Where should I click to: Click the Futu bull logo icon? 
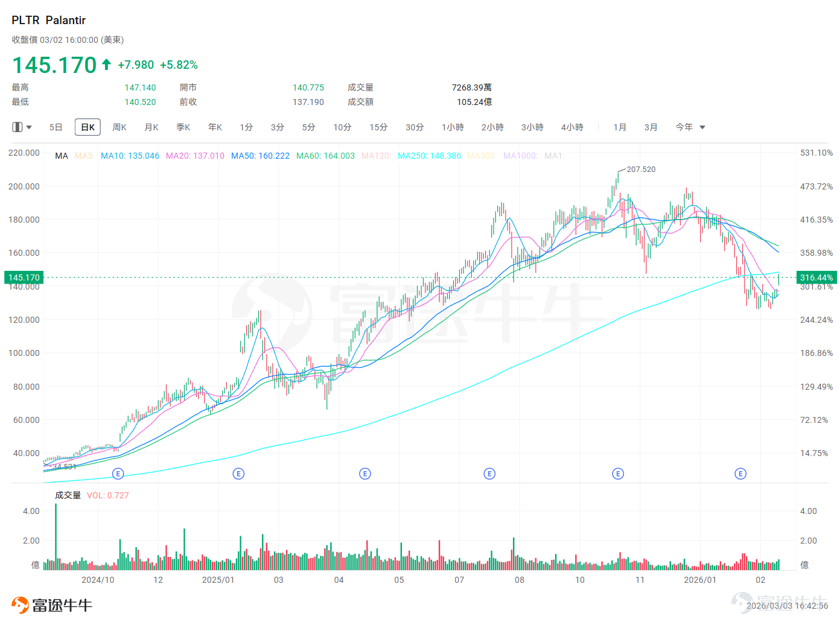pyautogui.click(x=21, y=605)
